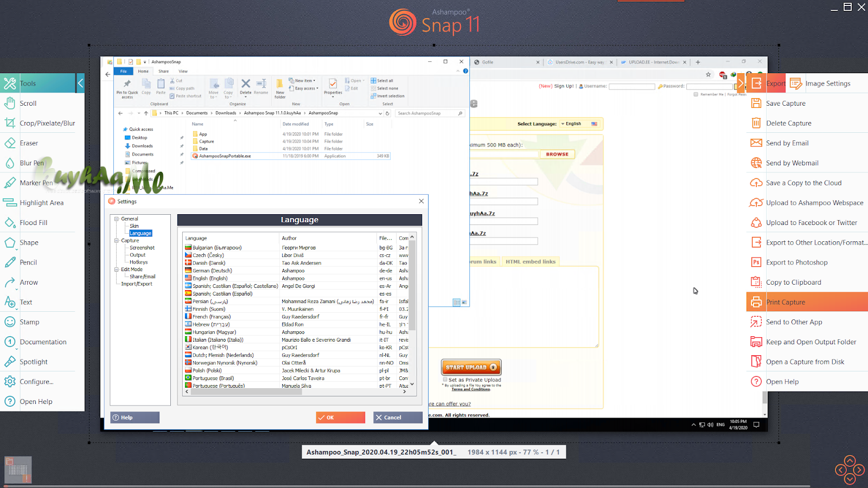Select the Spotlight tool
Viewport: 868px width, 488px height.
42,362
